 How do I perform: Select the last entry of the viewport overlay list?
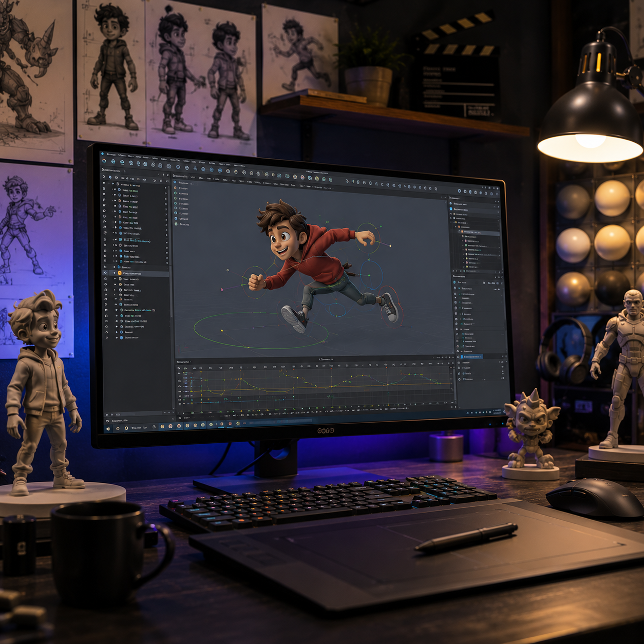pos(183,224)
